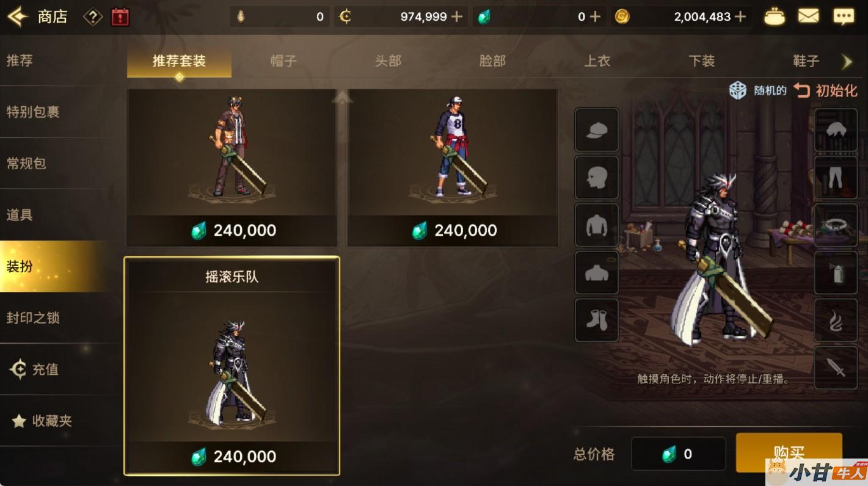Open the red calendar event icon
This screenshot has height=486, width=868.
120,17
